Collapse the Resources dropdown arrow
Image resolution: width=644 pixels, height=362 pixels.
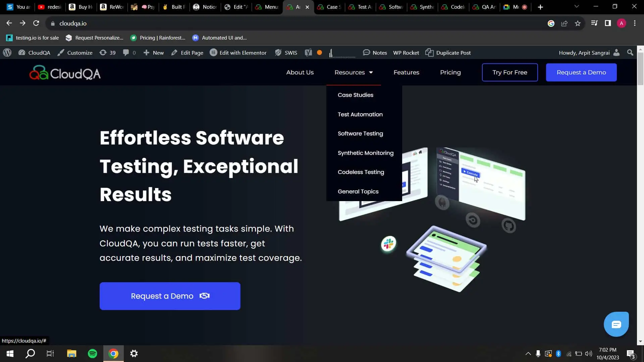[x=371, y=72]
